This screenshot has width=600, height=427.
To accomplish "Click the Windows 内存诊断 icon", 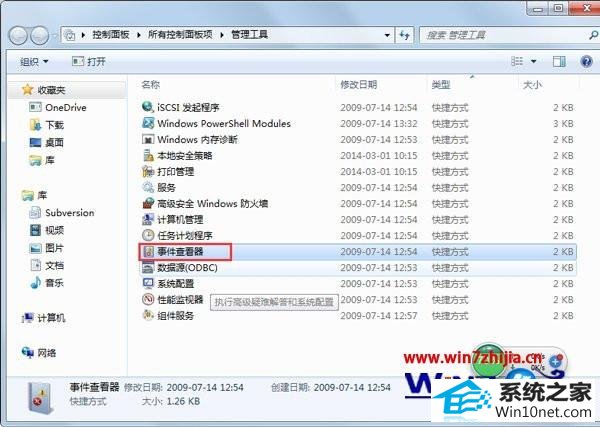I will [x=148, y=139].
